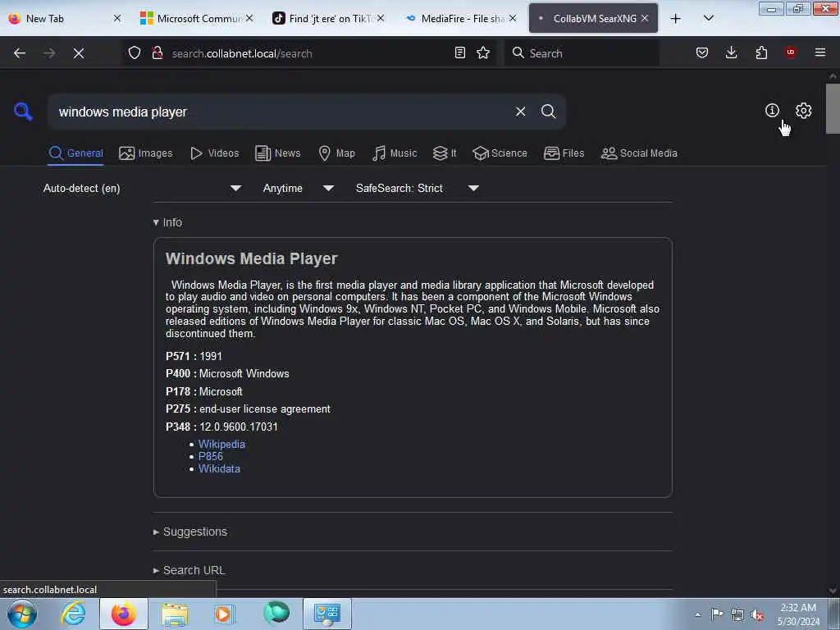Viewport: 840px width, 630px height.
Task: Switch to the MediaFire tab
Action: [x=463, y=19]
